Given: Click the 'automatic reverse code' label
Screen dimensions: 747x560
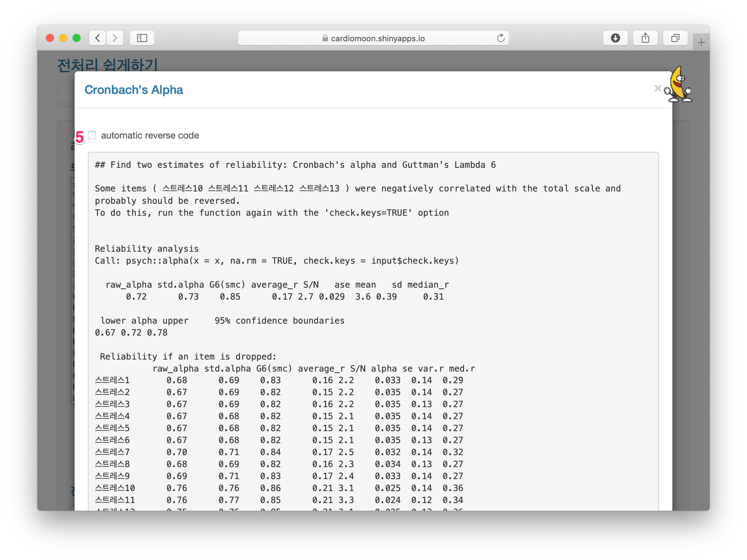Looking at the screenshot, I should (150, 136).
